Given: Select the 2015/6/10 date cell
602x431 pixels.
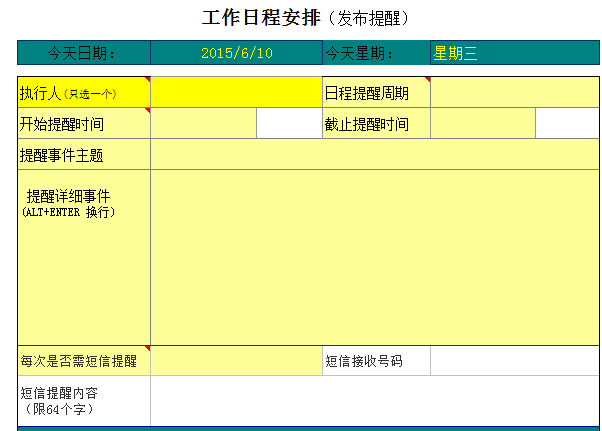Looking at the screenshot, I should [x=235, y=53].
